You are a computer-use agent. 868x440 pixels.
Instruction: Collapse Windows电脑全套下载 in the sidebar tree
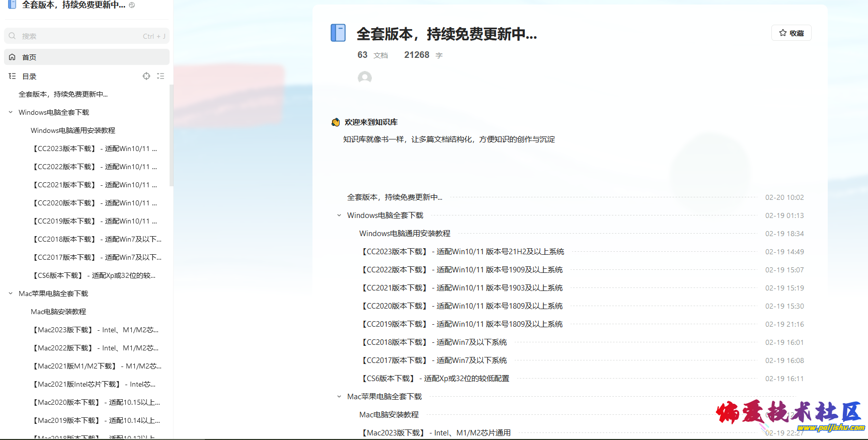11,112
